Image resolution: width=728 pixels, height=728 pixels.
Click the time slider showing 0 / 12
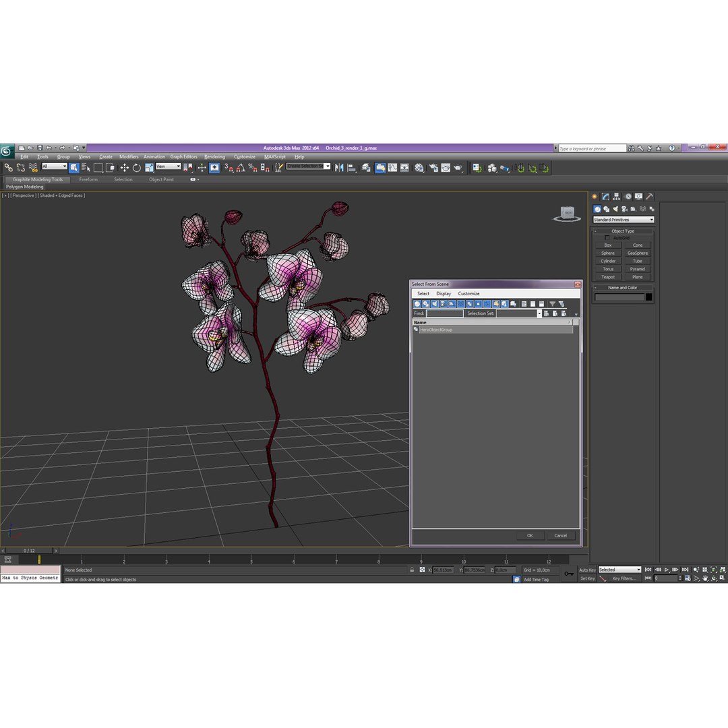click(x=30, y=551)
